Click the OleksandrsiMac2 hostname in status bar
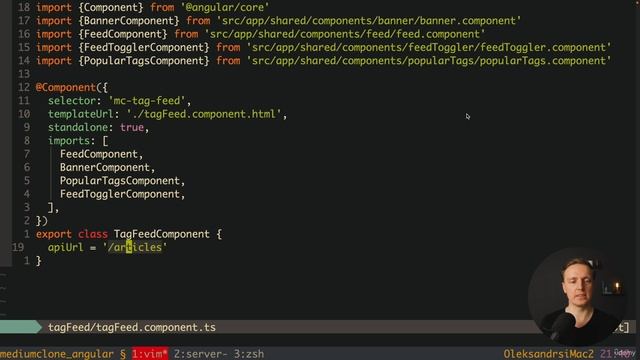 coord(548,354)
